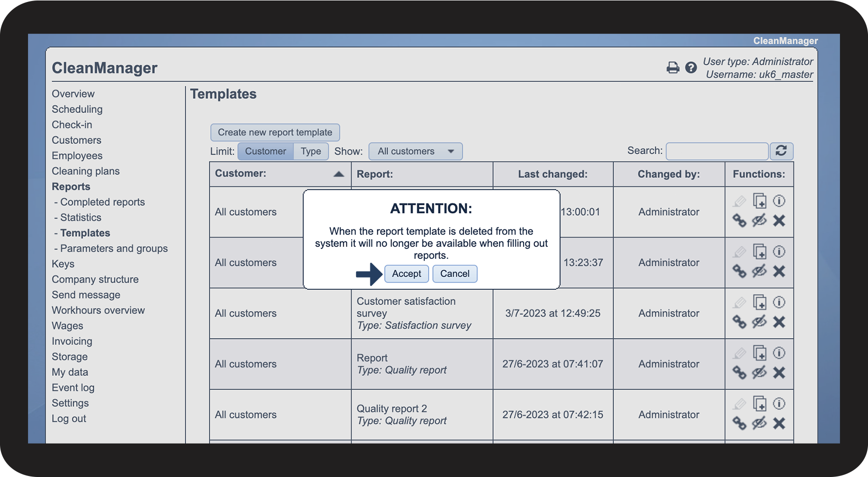The width and height of the screenshot is (868, 477).
Task: Click link icon for Customer satisfaction survey row
Action: coord(739,322)
